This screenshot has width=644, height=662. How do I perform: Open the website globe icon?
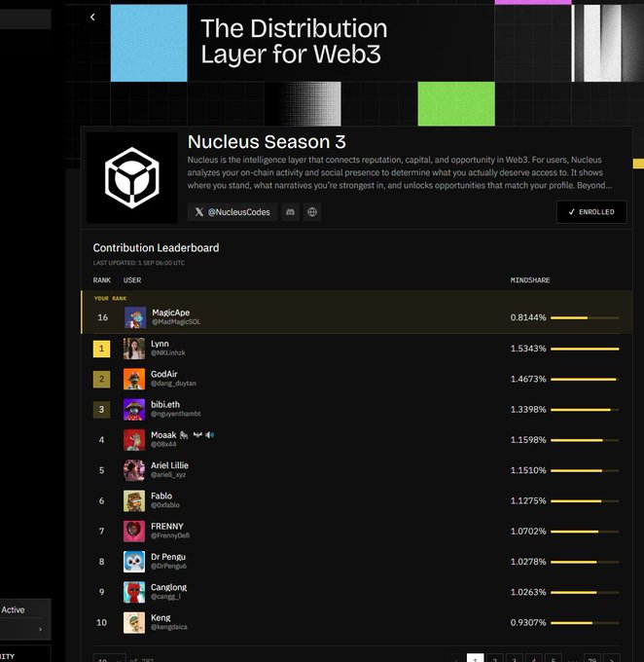click(x=312, y=212)
